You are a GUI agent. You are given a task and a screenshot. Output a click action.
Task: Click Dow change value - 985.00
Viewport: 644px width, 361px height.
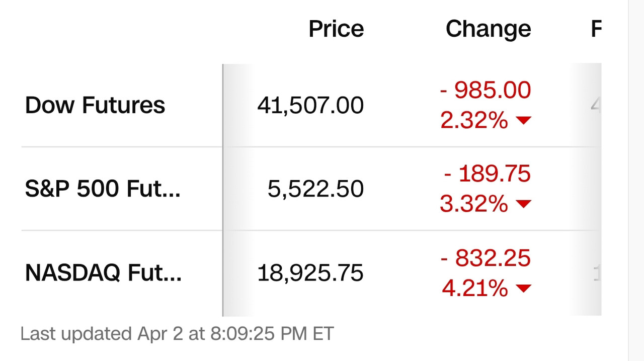(x=486, y=90)
